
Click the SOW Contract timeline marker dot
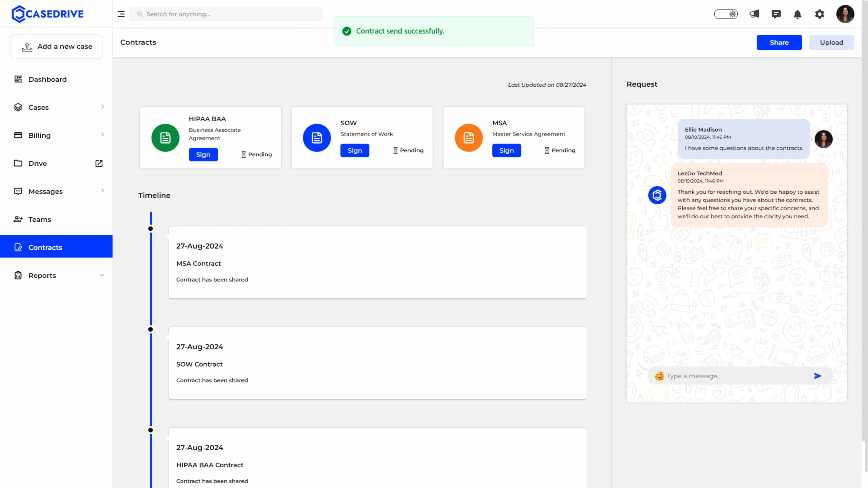(x=151, y=329)
